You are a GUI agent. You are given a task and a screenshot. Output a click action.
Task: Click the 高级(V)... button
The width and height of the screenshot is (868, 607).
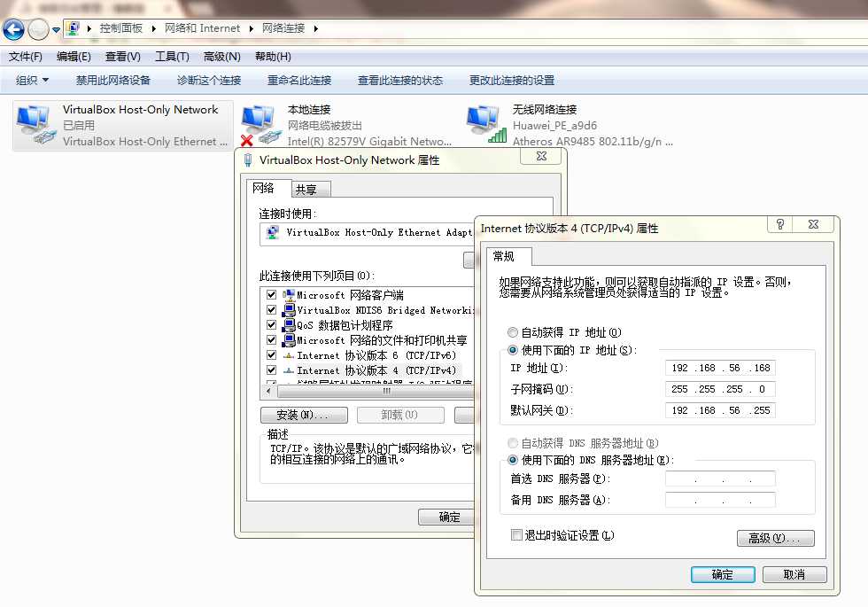tap(776, 538)
